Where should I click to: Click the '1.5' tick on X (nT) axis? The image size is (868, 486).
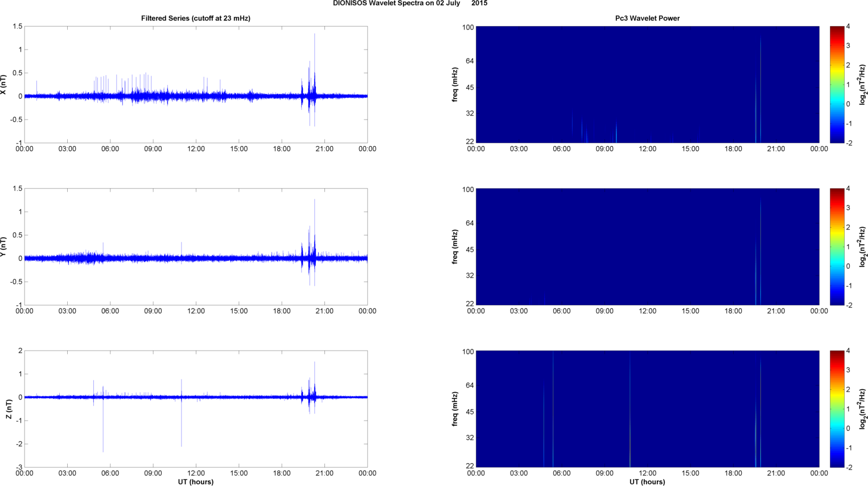pos(17,27)
